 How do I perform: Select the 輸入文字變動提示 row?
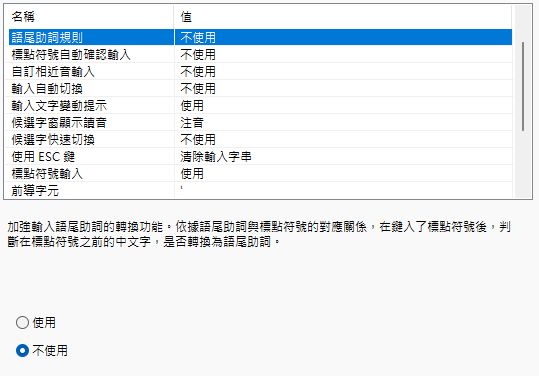(260, 106)
